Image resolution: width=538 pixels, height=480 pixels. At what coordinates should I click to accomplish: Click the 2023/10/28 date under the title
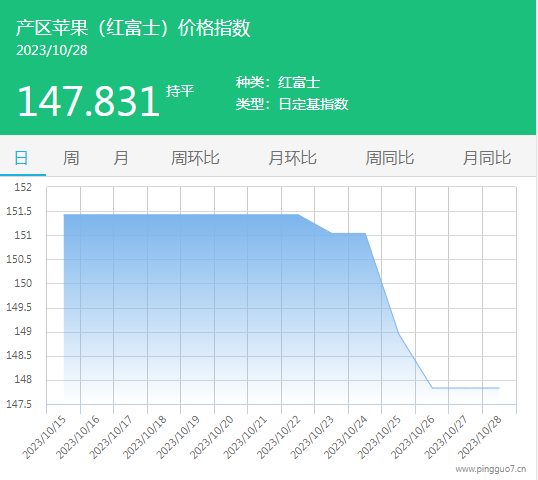coord(52,50)
